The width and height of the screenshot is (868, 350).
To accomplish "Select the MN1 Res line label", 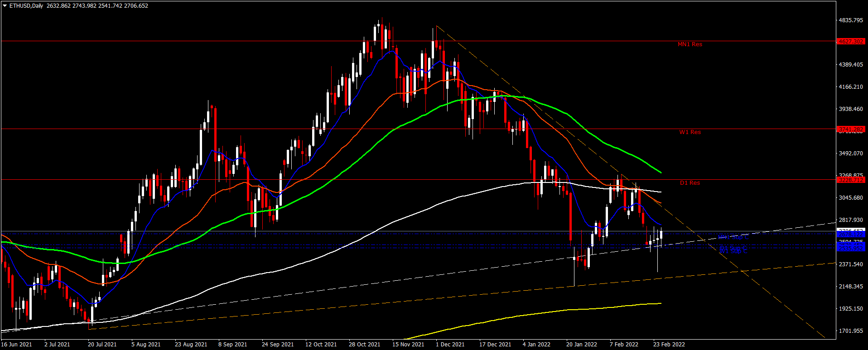I will tap(690, 44).
